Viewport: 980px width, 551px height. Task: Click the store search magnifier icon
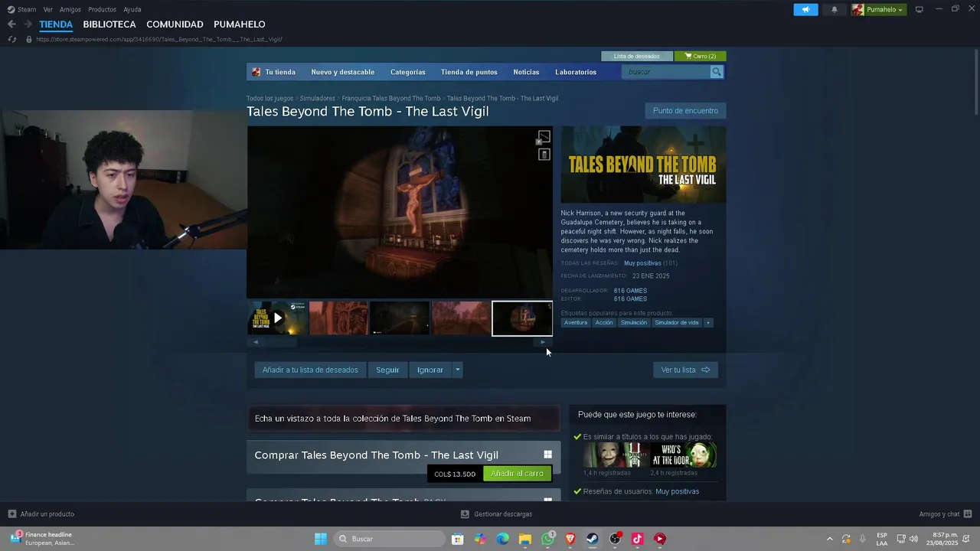717,72
